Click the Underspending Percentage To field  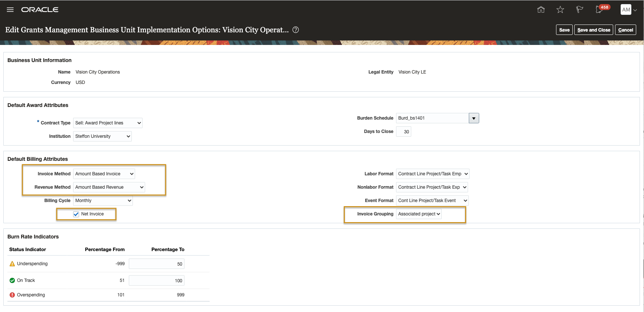(x=156, y=264)
